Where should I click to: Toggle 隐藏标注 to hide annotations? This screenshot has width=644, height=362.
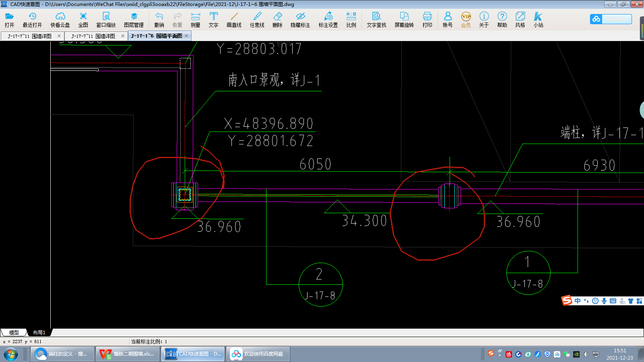[x=300, y=20]
